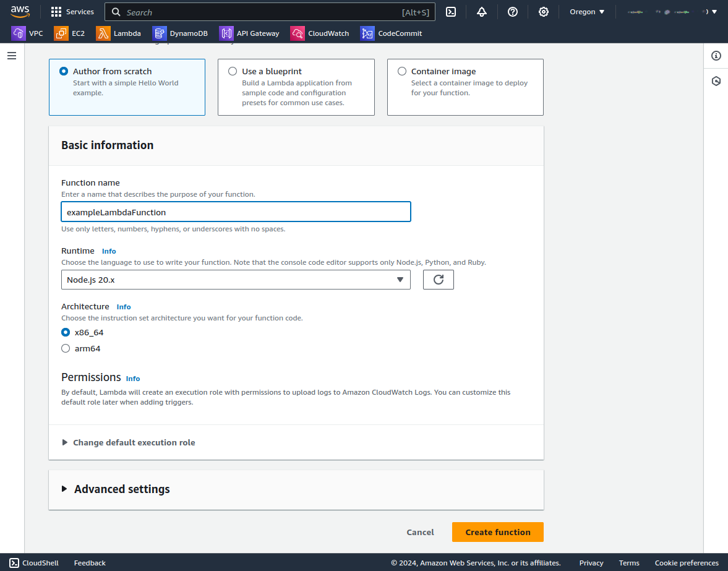Open Architecture Info link
728x571 pixels.
point(124,307)
